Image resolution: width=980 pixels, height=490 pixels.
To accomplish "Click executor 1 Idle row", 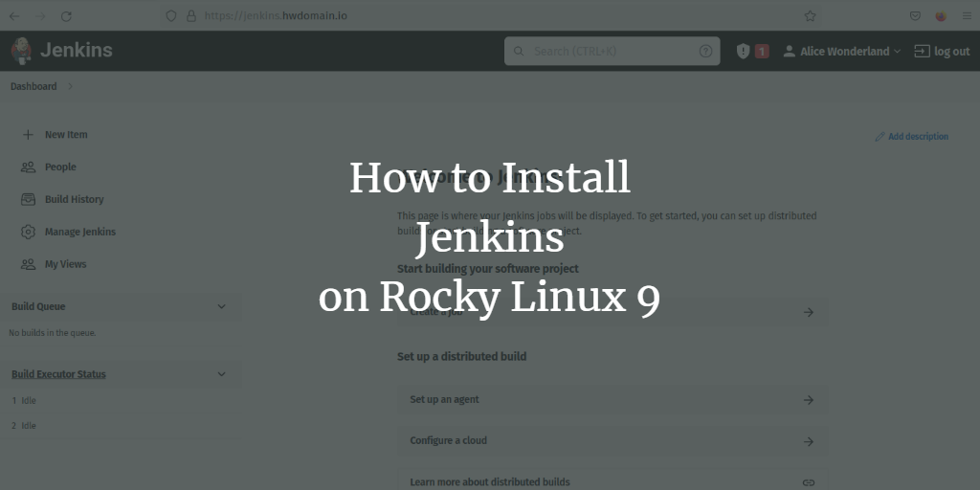I will (x=24, y=401).
